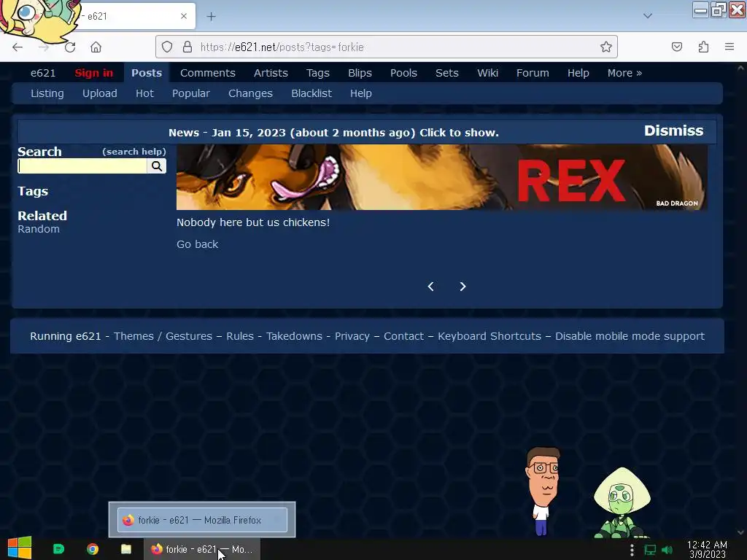Open the Firefox hamburger application menu
The height and width of the screenshot is (560, 747).
click(729, 47)
